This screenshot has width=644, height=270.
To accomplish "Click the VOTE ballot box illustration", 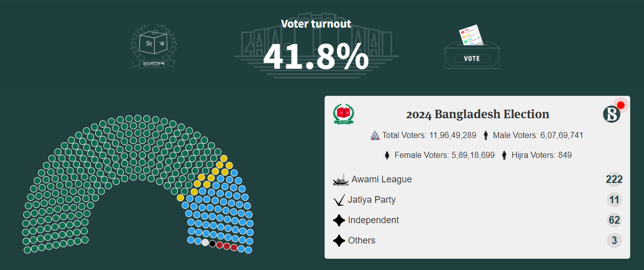I will 472,48.
